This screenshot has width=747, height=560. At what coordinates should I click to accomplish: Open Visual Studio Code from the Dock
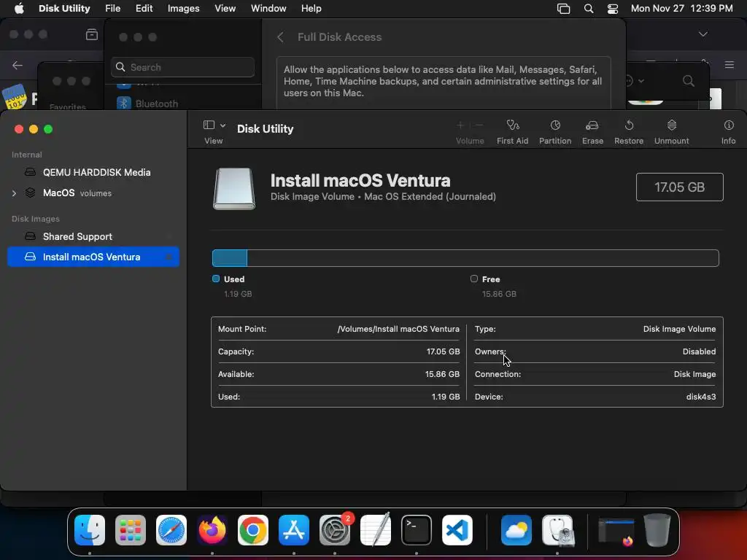point(457,530)
